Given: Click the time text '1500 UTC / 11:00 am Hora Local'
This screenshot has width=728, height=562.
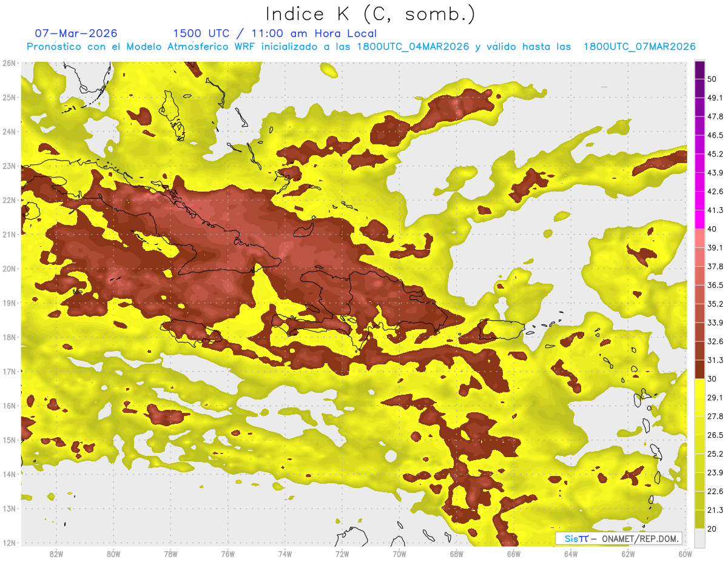Looking at the screenshot, I should coord(275,33).
